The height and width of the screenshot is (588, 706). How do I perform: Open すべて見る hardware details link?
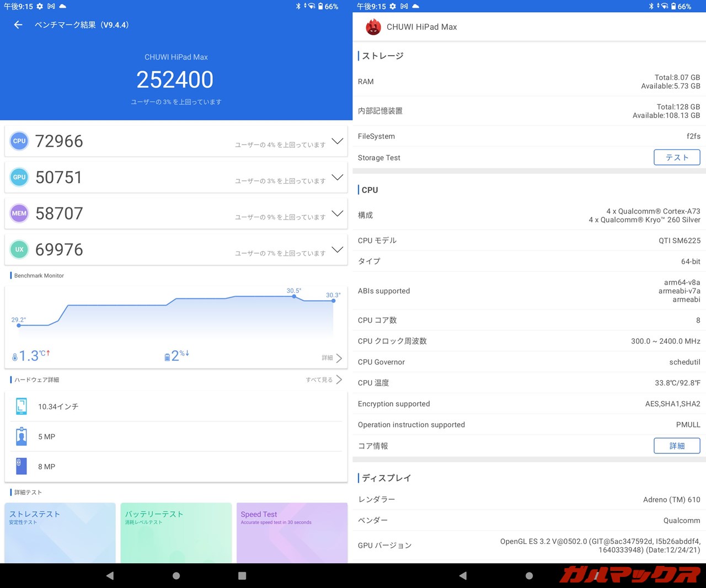(x=324, y=379)
